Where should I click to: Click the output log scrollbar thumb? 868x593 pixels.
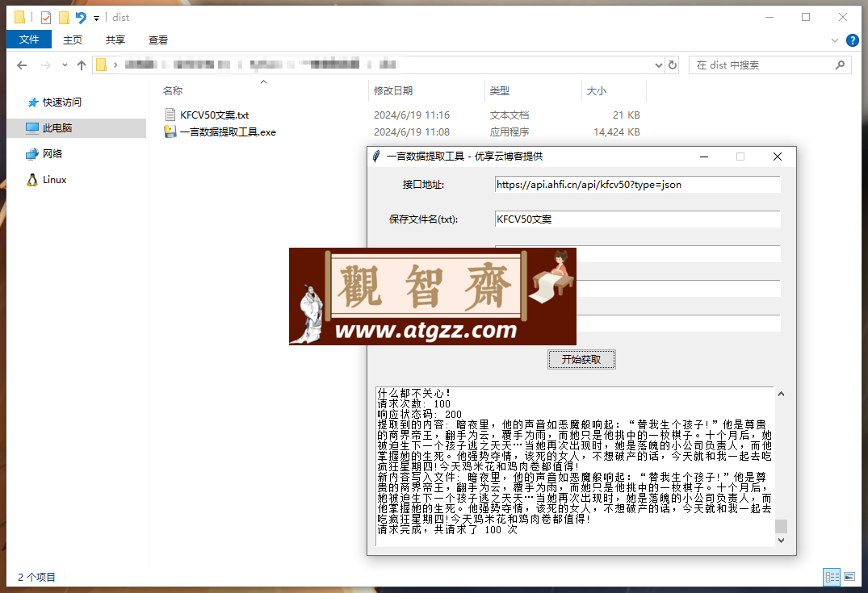[x=781, y=525]
